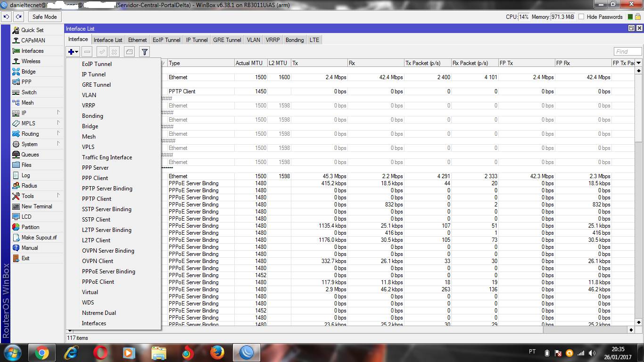644x362 pixels.
Task: Open the Partition sidebar item
Action: (37, 227)
